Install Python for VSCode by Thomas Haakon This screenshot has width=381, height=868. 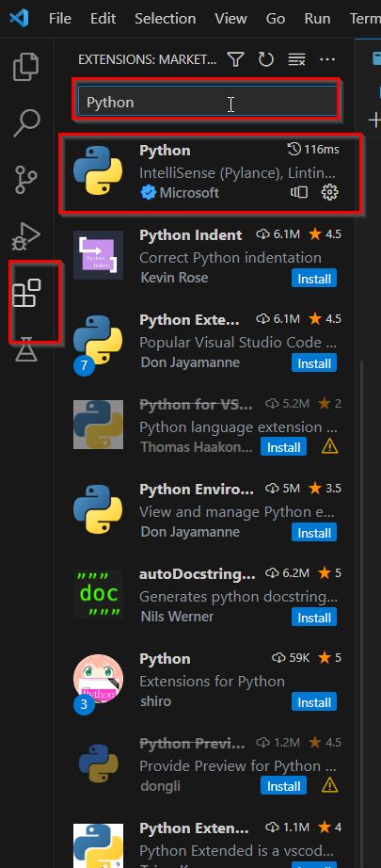[x=284, y=447]
